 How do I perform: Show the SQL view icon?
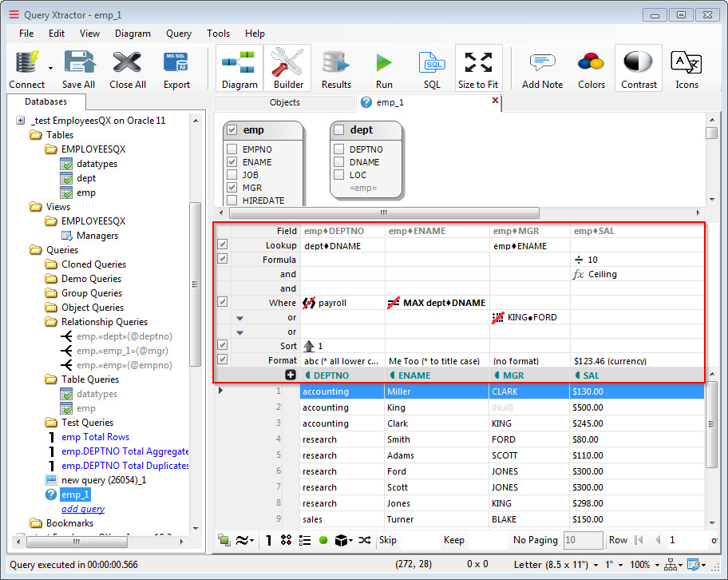pos(432,63)
